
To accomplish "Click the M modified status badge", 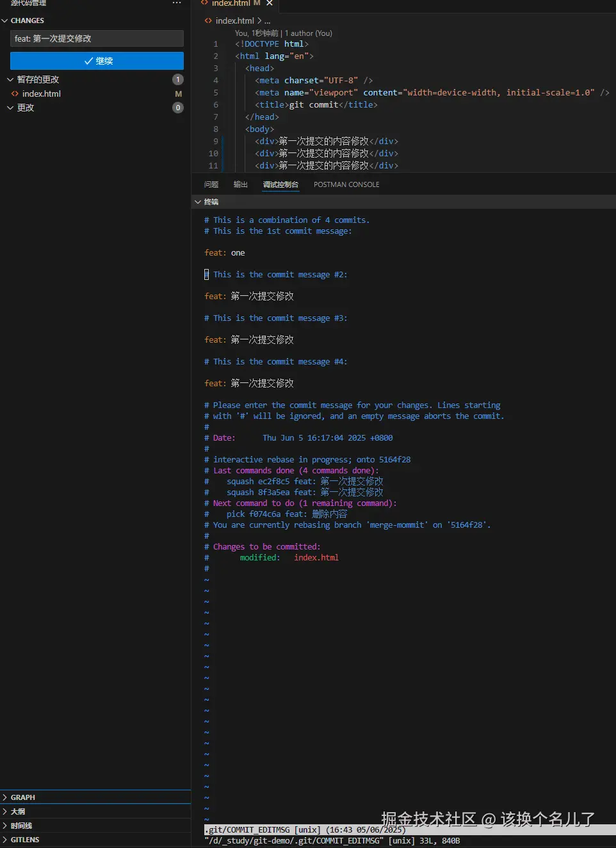I will pos(179,94).
